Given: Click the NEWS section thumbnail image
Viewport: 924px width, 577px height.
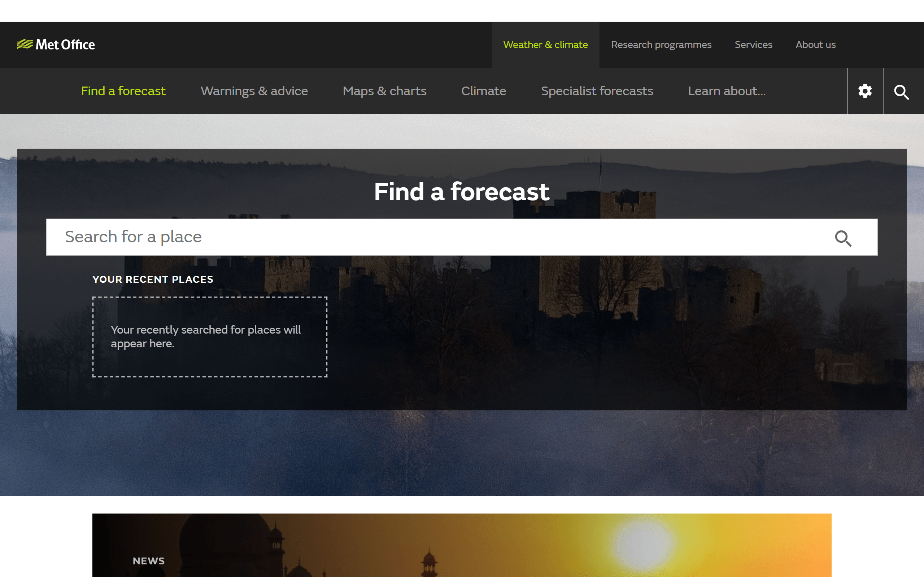Looking at the screenshot, I should tap(462, 545).
